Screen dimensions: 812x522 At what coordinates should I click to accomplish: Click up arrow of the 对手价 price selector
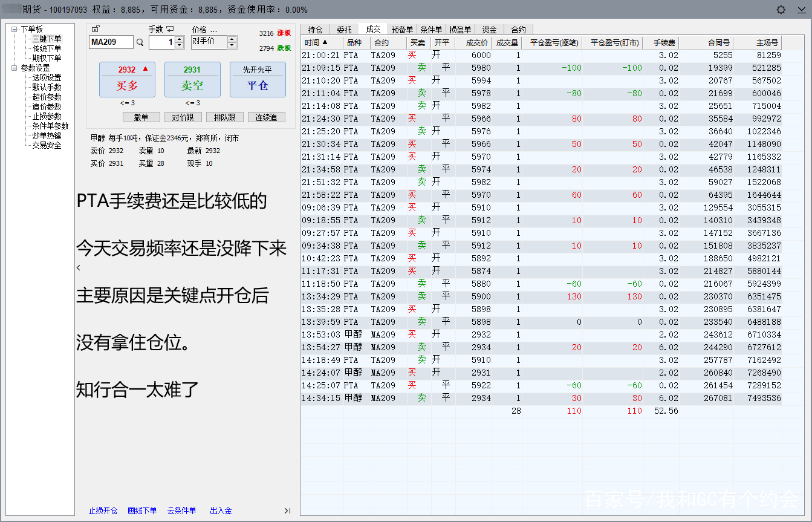pyautogui.click(x=232, y=39)
